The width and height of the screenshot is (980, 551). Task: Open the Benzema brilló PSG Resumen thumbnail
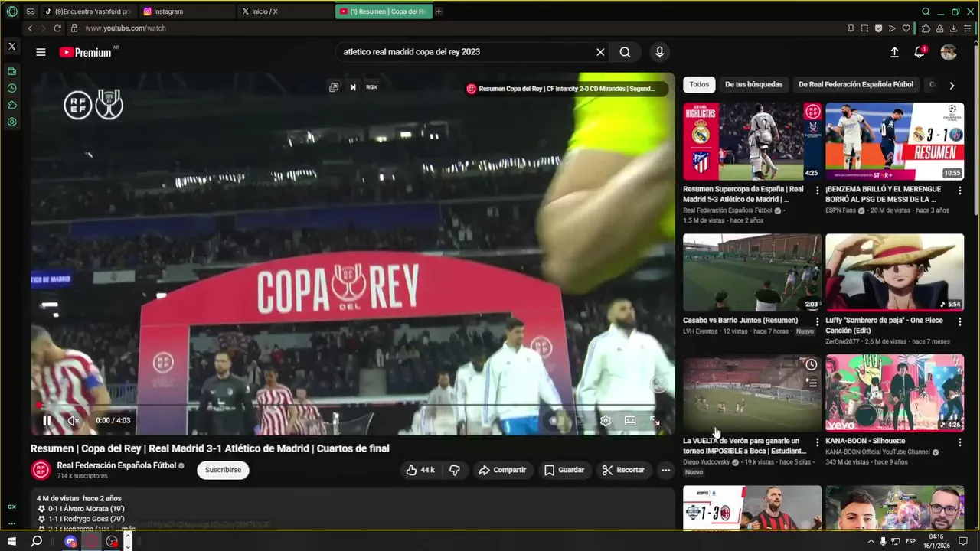(894, 142)
